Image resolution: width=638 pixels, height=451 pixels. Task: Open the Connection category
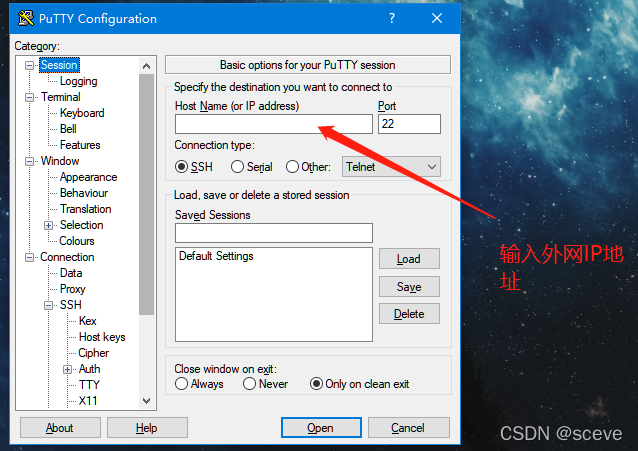click(x=67, y=257)
